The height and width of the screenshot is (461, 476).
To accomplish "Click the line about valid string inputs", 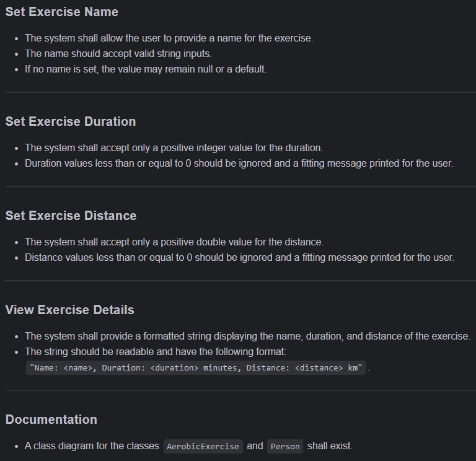I will pyautogui.click(x=118, y=54).
